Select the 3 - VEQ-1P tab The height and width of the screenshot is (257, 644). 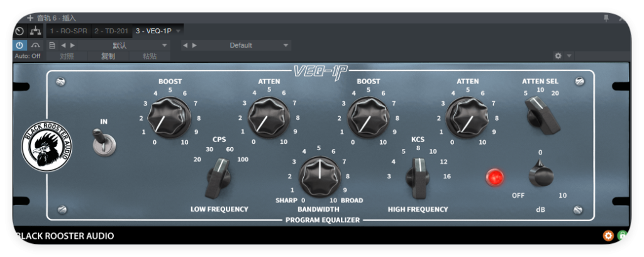pyautogui.click(x=153, y=31)
